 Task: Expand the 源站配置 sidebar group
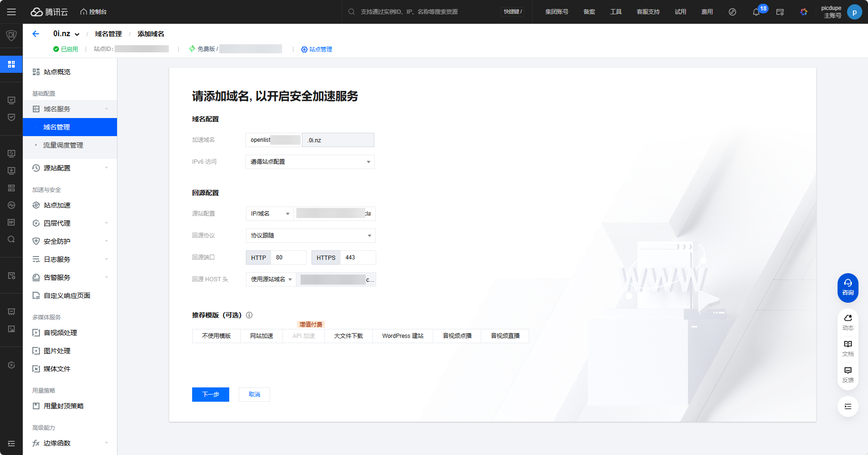click(70, 168)
